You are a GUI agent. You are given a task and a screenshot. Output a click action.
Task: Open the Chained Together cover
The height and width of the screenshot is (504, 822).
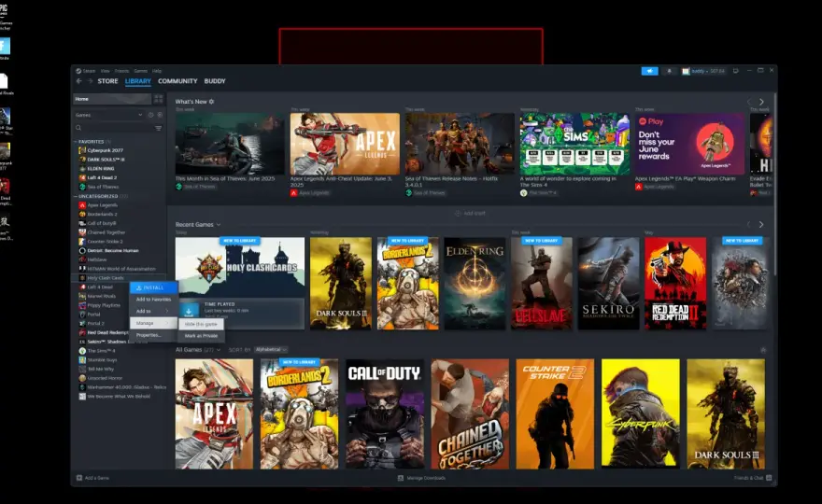click(470, 413)
